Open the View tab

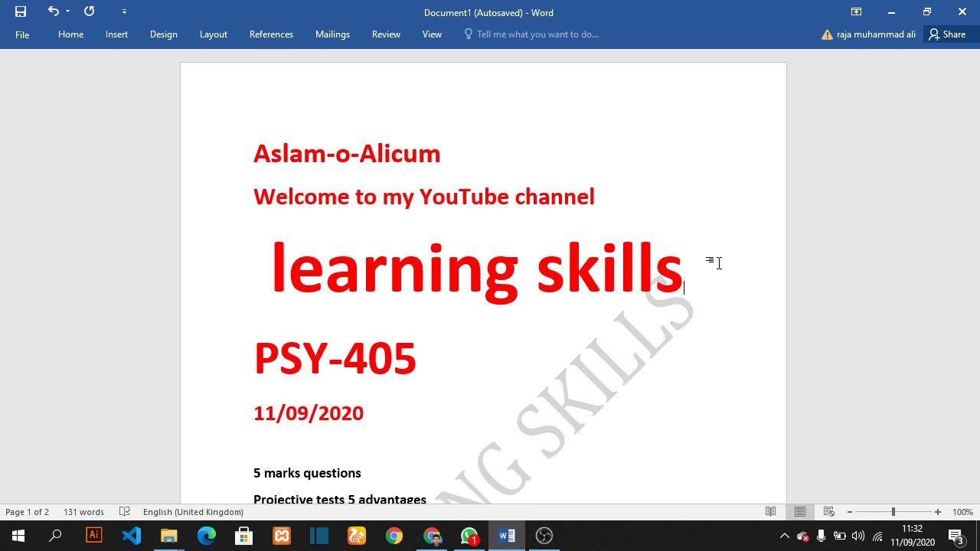tap(432, 34)
